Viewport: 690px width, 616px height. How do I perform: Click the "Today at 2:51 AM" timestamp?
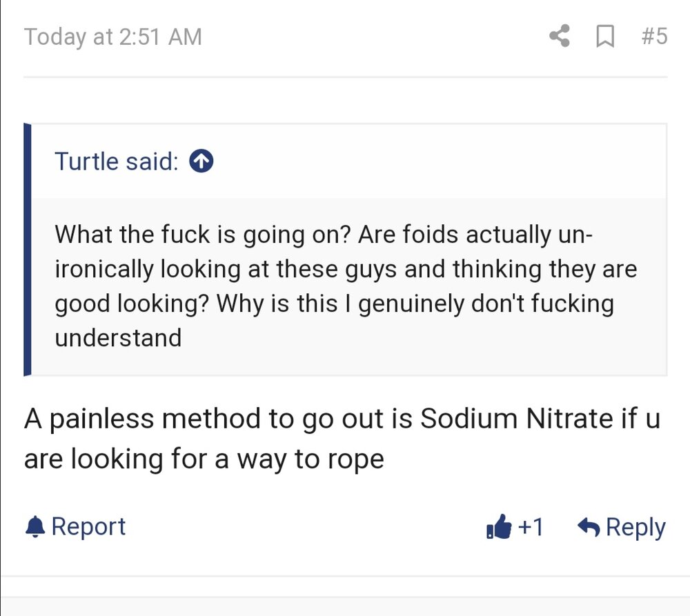coord(113,37)
